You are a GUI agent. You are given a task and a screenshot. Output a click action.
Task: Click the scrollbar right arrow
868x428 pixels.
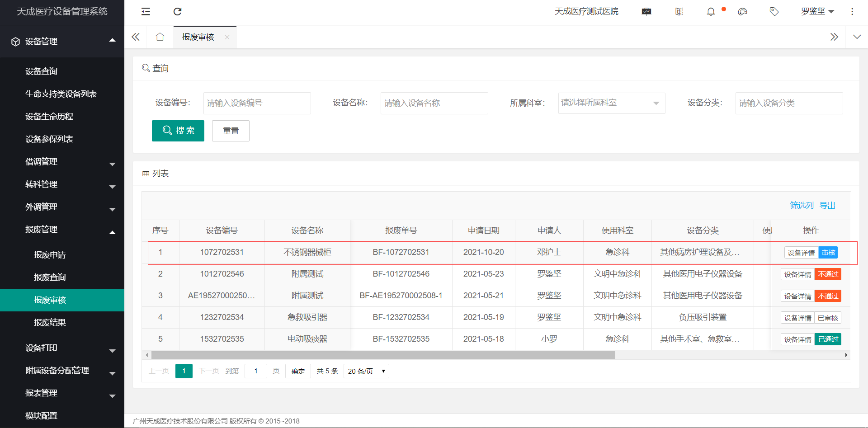(846, 355)
